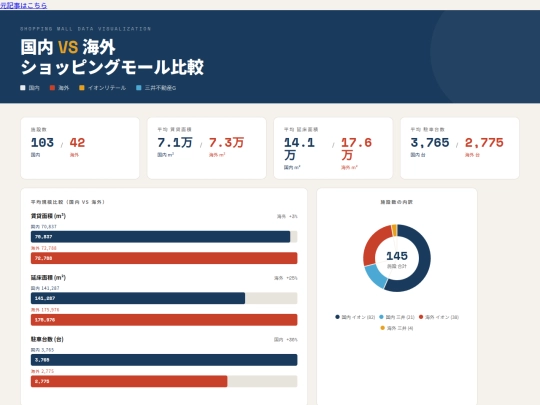
Task: Click the 賃貸面積 (m²) chart heading
Action: pos(48,216)
